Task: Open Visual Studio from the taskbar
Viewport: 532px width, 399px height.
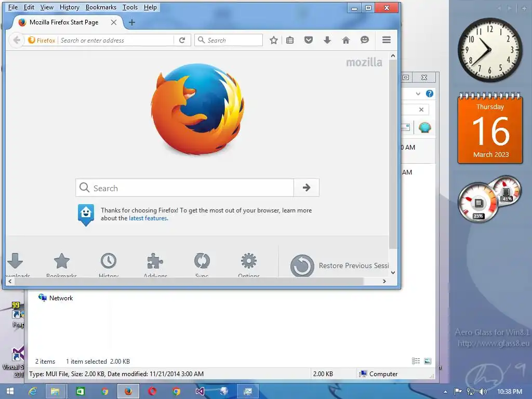Action: point(200,391)
